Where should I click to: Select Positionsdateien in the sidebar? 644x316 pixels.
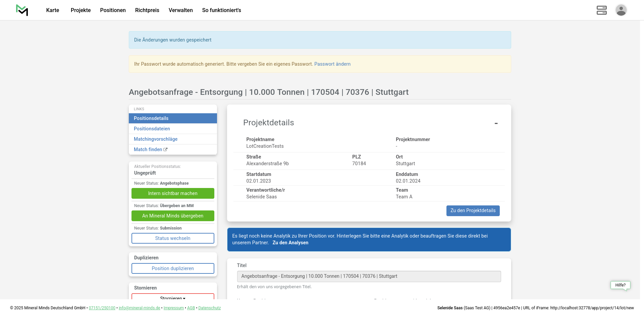(x=152, y=129)
